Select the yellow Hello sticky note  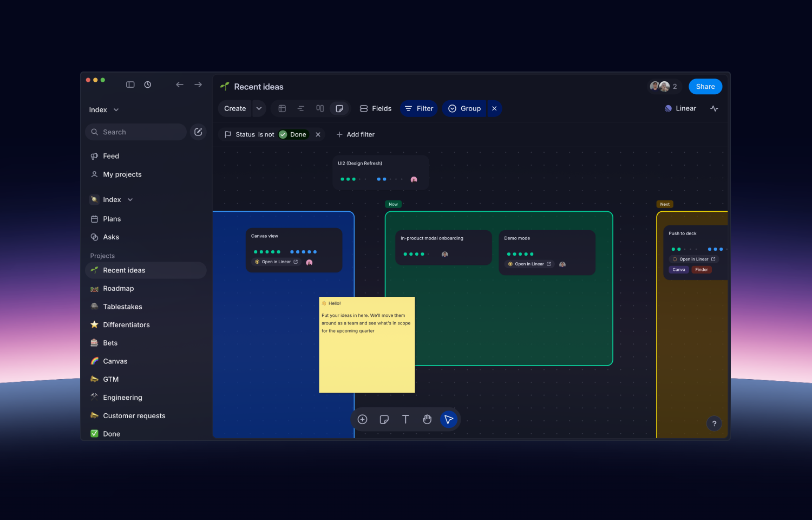367,344
